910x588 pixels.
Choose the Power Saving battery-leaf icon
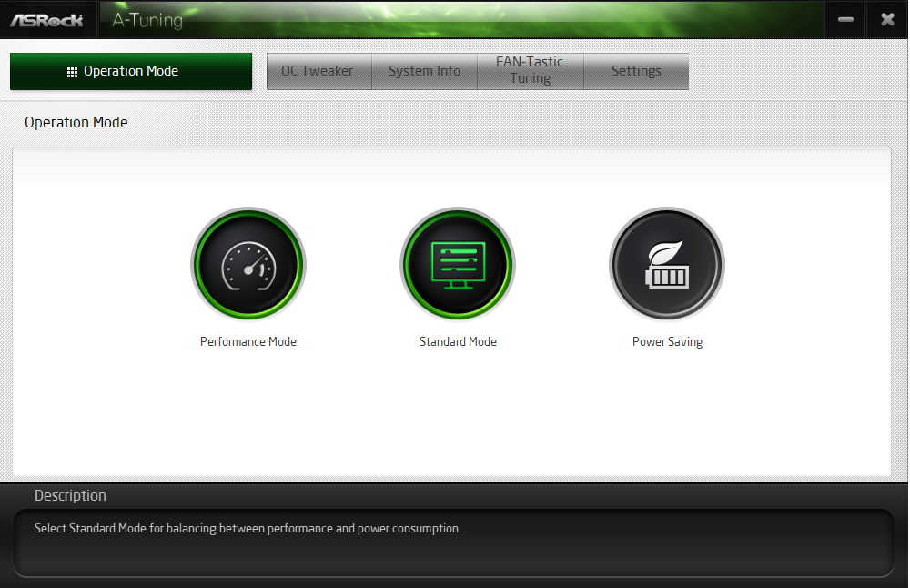pos(667,265)
